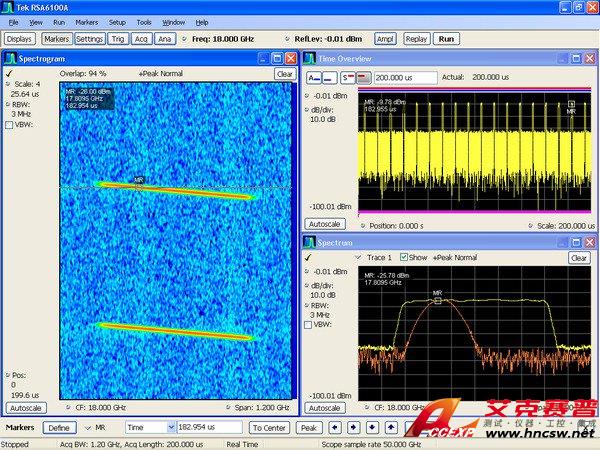Click the To Center button
600x450 pixels.
click(x=268, y=427)
